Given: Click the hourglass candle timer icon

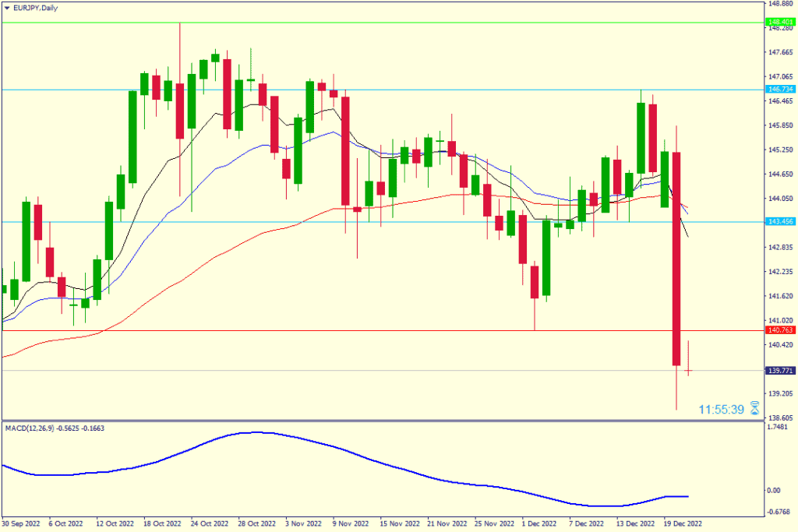Looking at the screenshot, I should point(754,409).
